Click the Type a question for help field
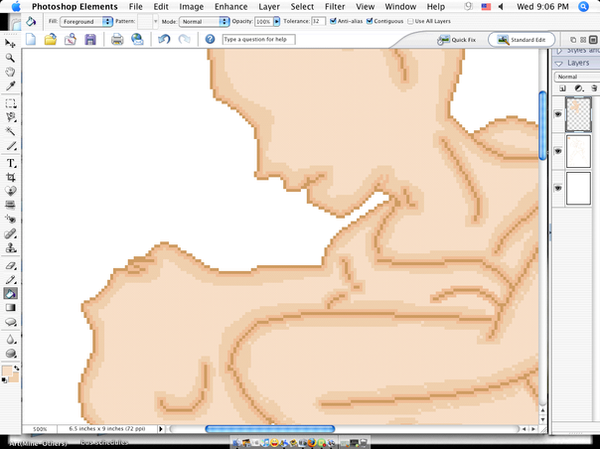This screenshot has height=449, width=600. (x=259, y=39)
